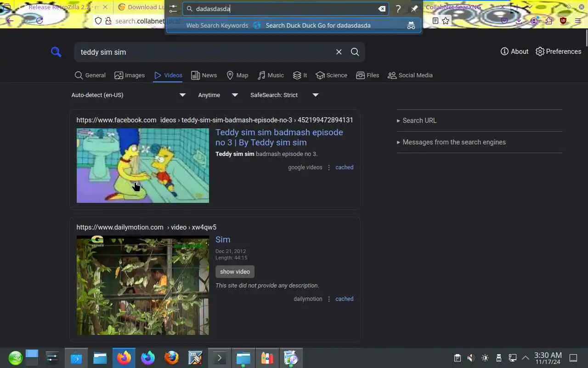The height and width of the screenshot is (368, 588).
Task: Open the virtual desktop pager in taskbar
Action: 32,358
